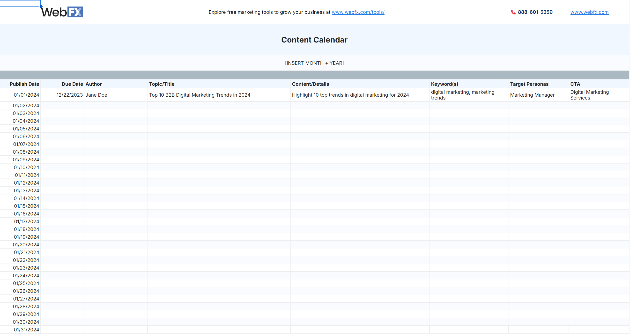Select the 01/09/2024 date cell
Screen dimensions: 644x336
(20, 159)
